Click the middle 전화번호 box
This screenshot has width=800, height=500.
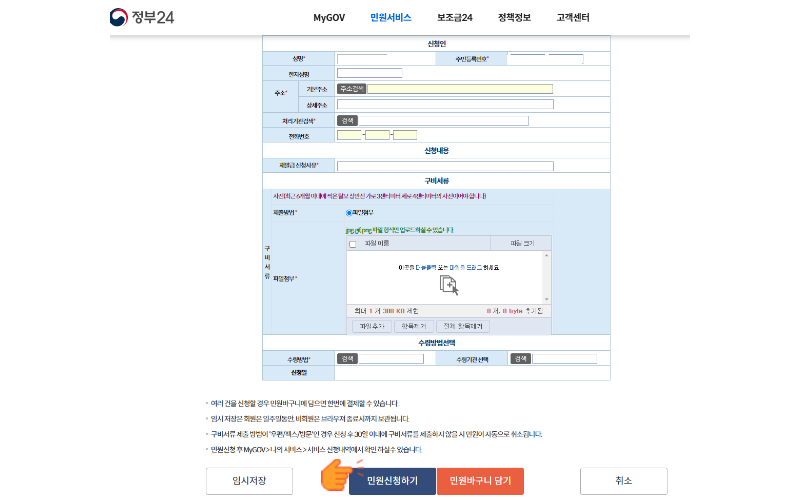point(378,135)
